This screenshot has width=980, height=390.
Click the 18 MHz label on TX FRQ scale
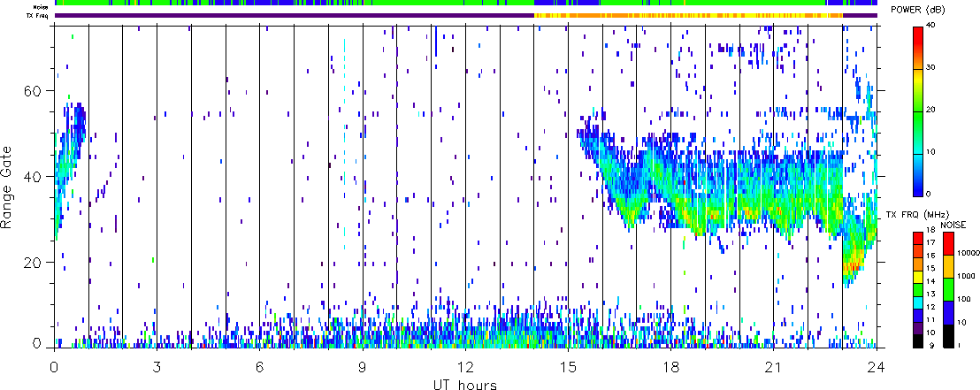click(x=931, y=231)
